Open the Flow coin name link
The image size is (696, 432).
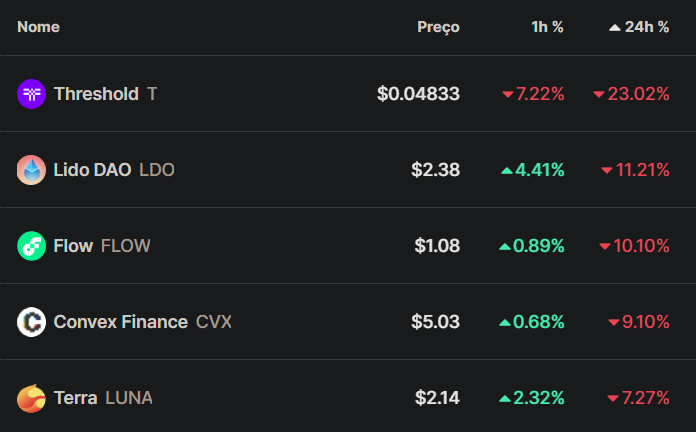[x=73, y=246]
